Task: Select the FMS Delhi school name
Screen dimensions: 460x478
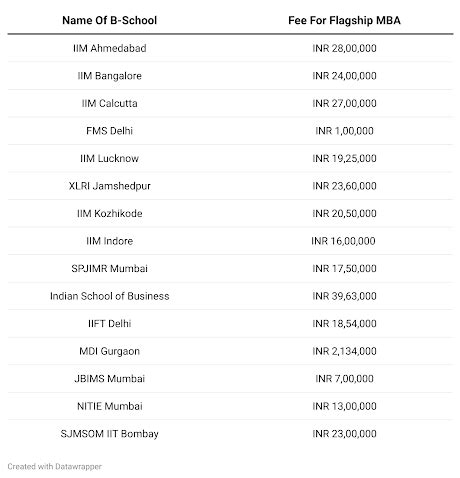Action: click(x=109, y=131)
